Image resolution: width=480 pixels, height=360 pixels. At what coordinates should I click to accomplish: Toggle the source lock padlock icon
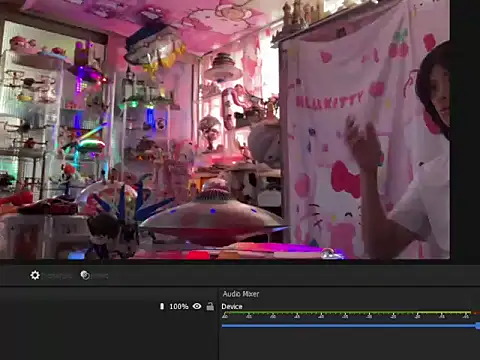210,306
